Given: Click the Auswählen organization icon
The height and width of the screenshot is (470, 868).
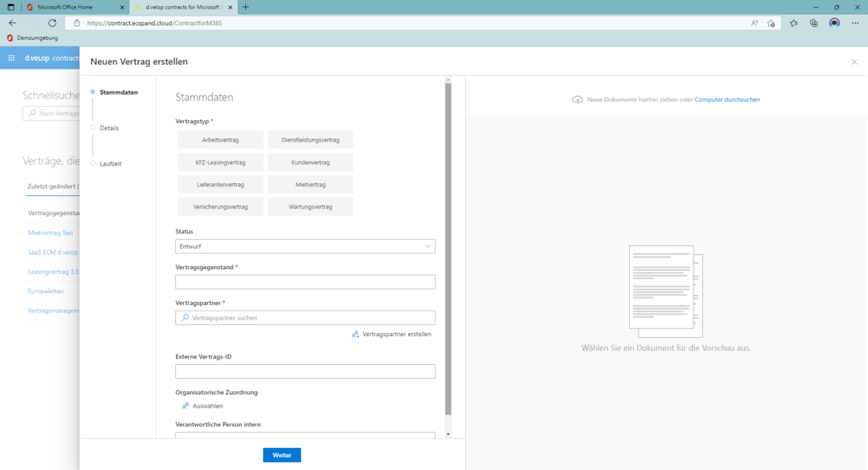Looking at the screenshot, I should coord(186,405).
